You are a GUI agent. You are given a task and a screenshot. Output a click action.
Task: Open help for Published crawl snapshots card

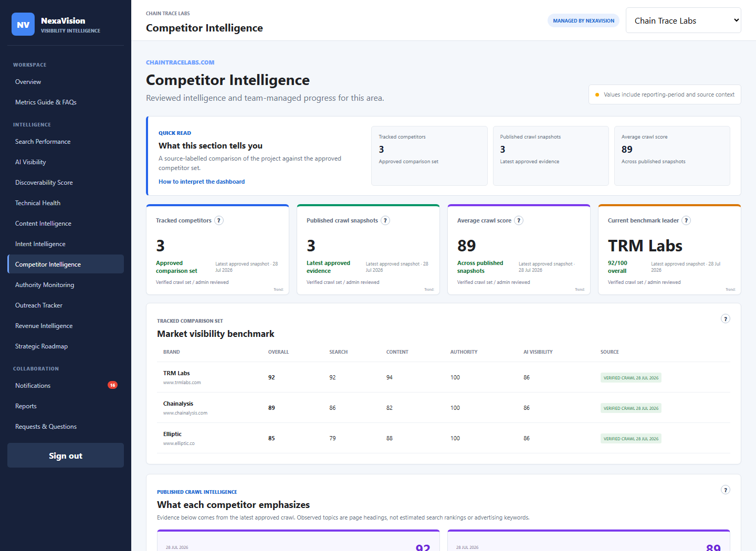tap(385, 220)
